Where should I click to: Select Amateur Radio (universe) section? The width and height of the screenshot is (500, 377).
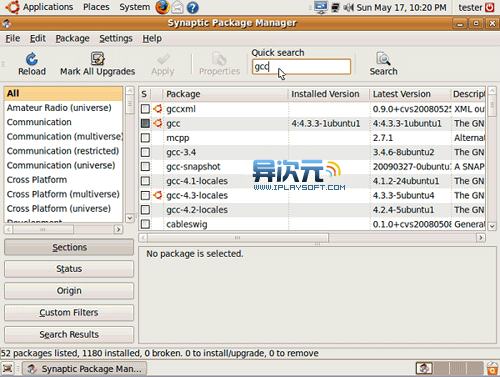63,108
